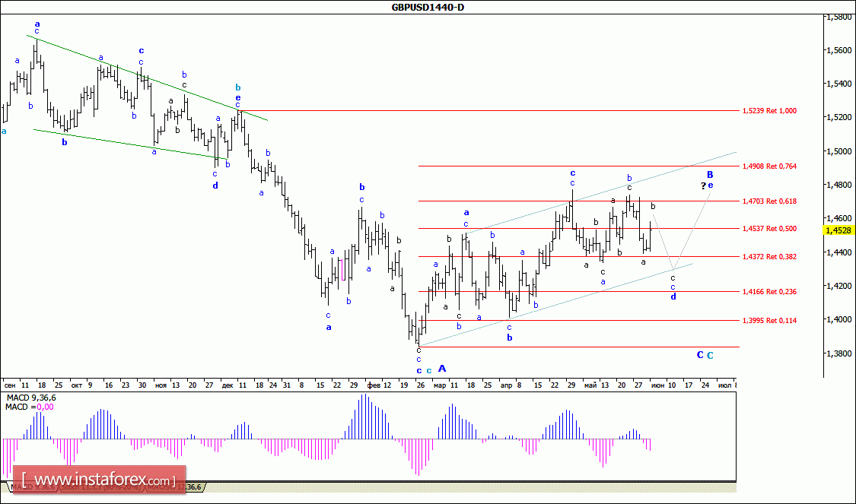This screenshot has width=856, height=504.
Task: Click the июн month label on time axis
Action: 658,385
